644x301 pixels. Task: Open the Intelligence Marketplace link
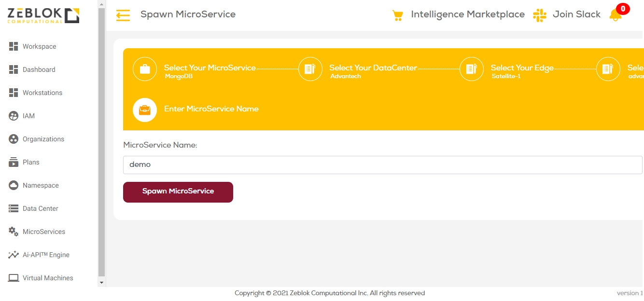(467, 14)
